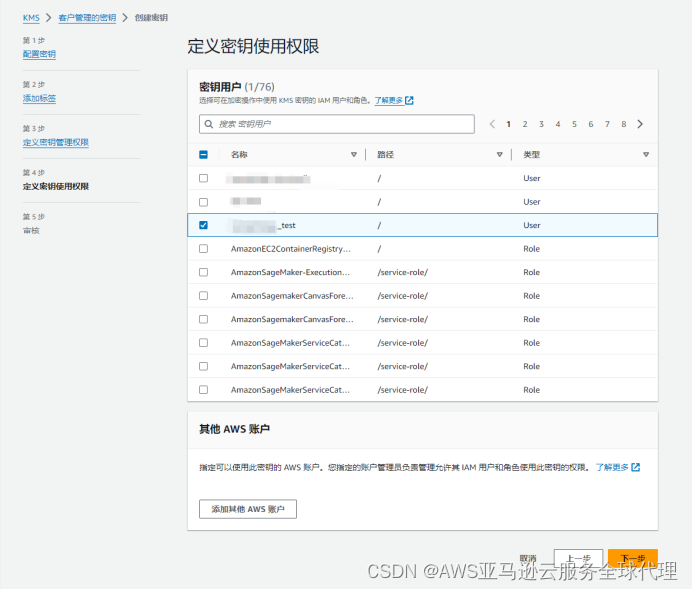This screenshot has width=693, height=590.
Task: Check the first AmazonSageMakerServiceCat role checkbox
Action: (x=203, y=343)
